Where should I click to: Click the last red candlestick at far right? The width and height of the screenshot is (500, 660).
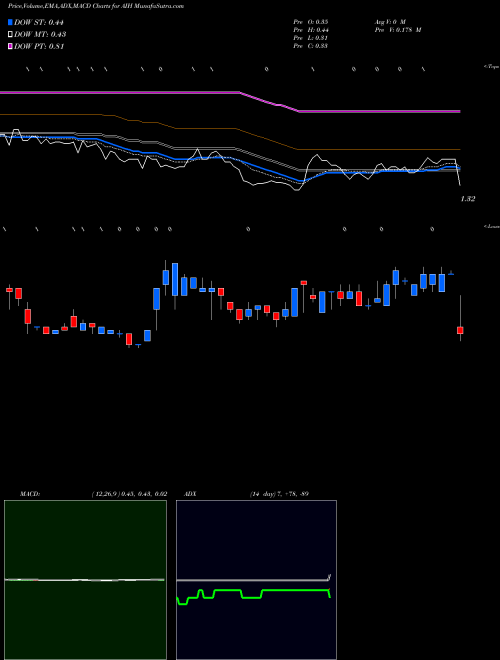pos(460,330)
